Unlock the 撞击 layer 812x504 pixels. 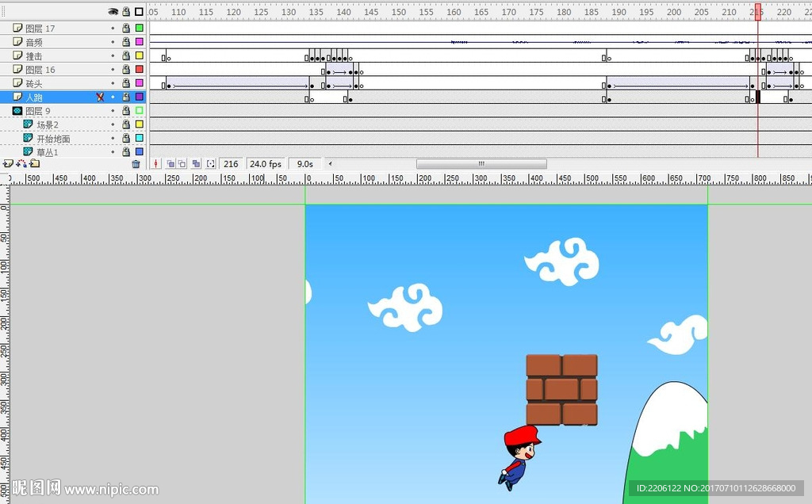pyautogui.click(x=126, y=55)
